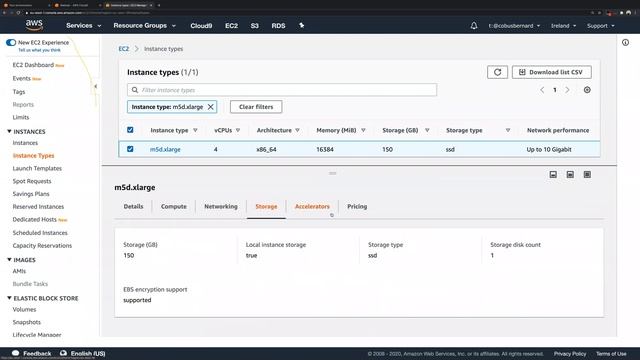Select the Storage tab

pyautogui.click(x=266, y=207)
